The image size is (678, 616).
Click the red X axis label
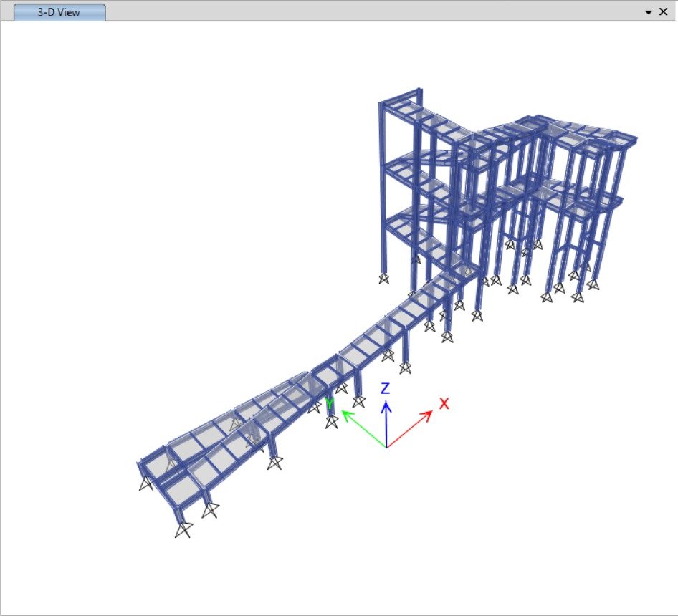point(444,403)
